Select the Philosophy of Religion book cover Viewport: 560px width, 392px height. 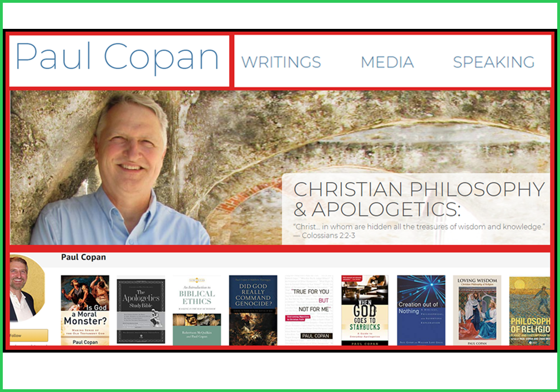pyautogui.click(x=529, y=310)
